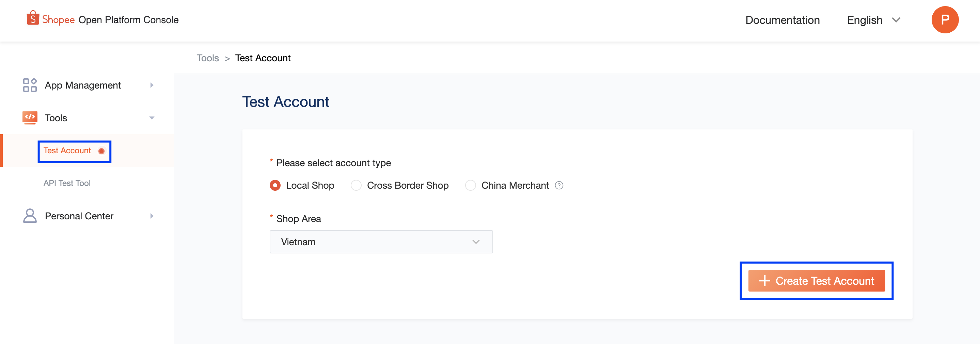Open the Documentation link

point(783,20)
